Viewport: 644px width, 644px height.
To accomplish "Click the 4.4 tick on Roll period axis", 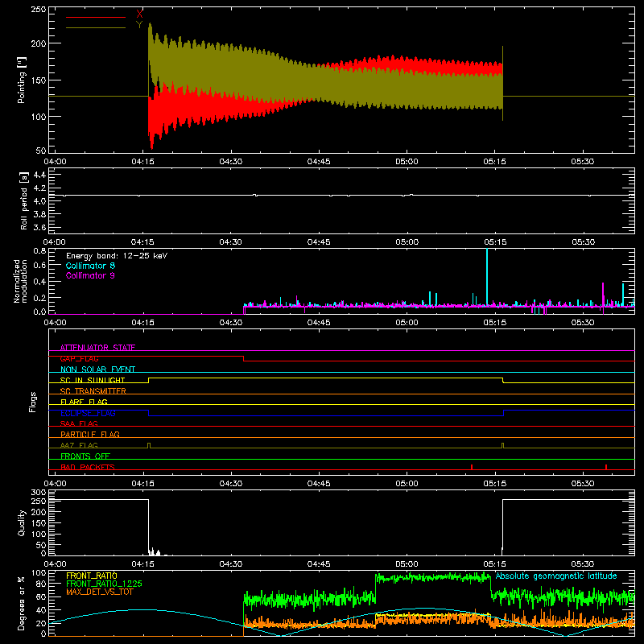I will [39, 175].
